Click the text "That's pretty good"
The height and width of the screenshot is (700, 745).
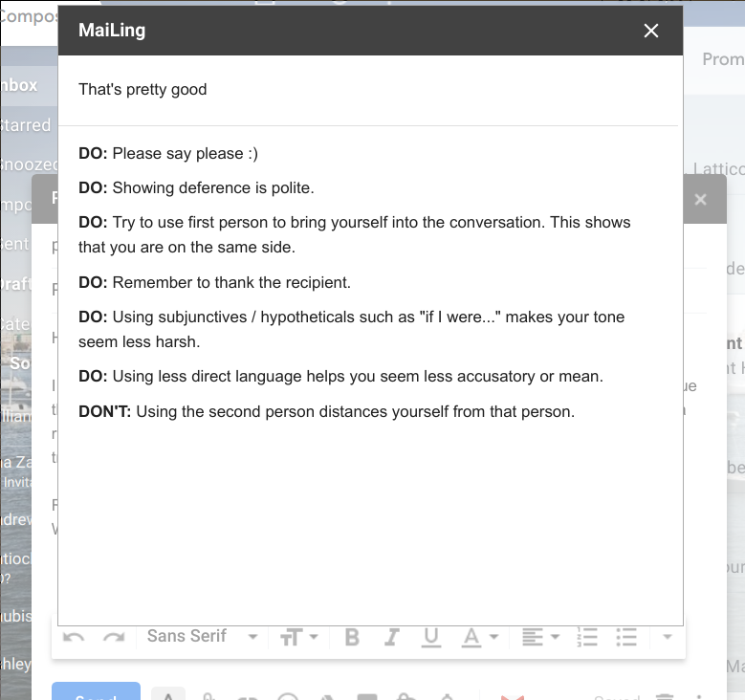[142, 89]
